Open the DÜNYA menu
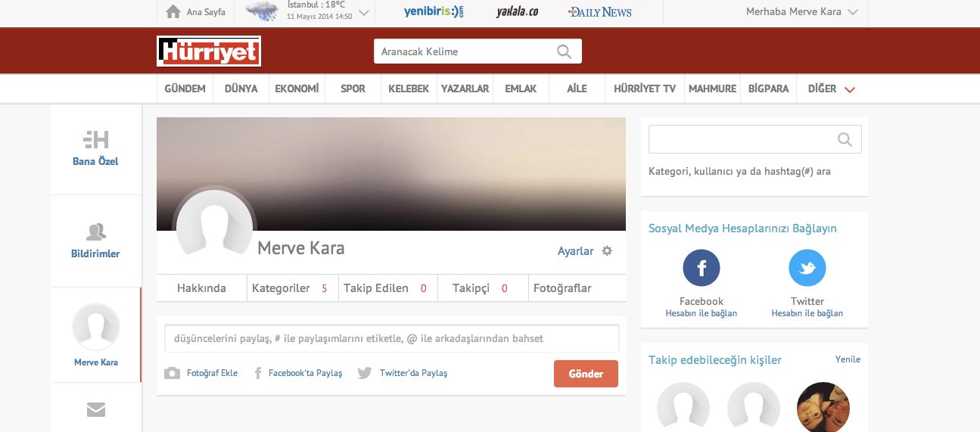The height and width of the screenshot is (432, 980). pyautogui.click(x=241, y=89)
